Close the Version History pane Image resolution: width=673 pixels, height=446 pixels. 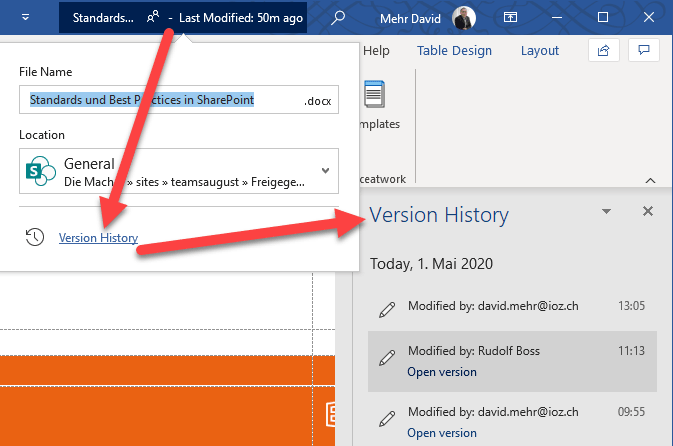(648, 211)
